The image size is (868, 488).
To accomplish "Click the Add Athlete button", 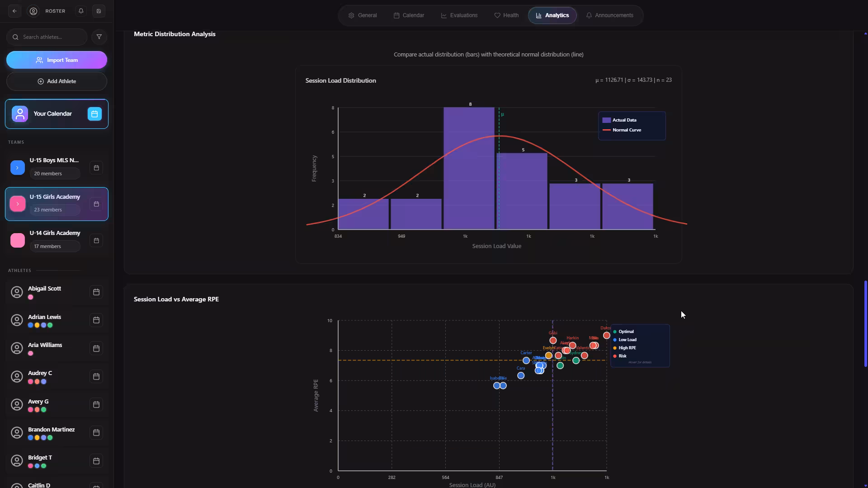I will coord(57,81).
